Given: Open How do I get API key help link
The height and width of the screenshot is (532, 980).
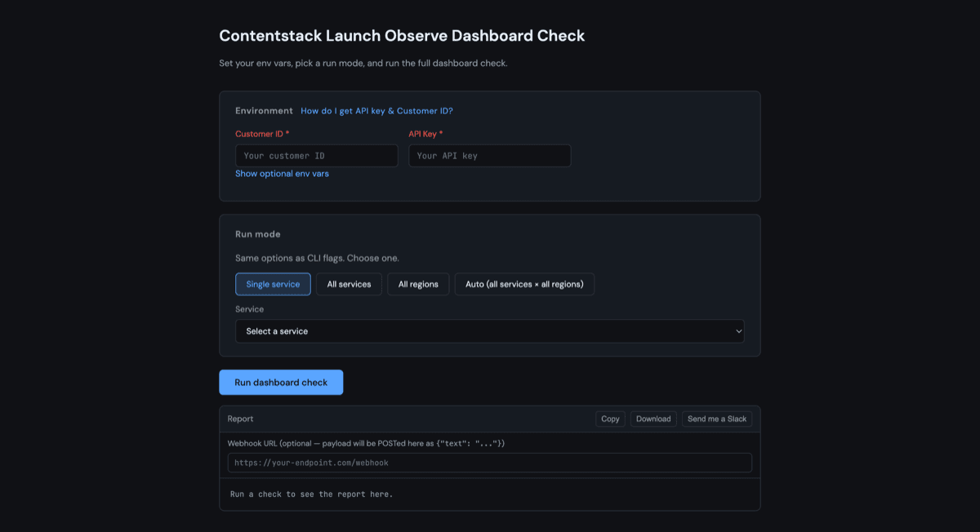Looking at the screenshot, I should coord(376,111).
